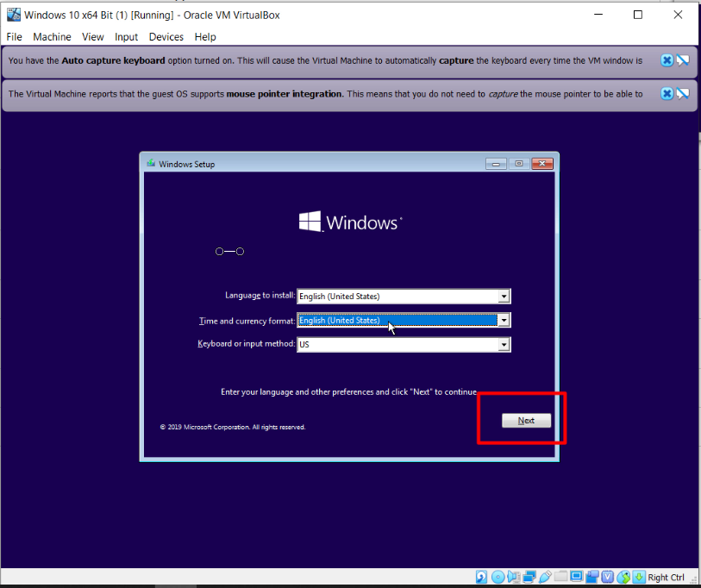Close the VirtualBox window
Screen dimensions: 701x588
click(678, 15)
